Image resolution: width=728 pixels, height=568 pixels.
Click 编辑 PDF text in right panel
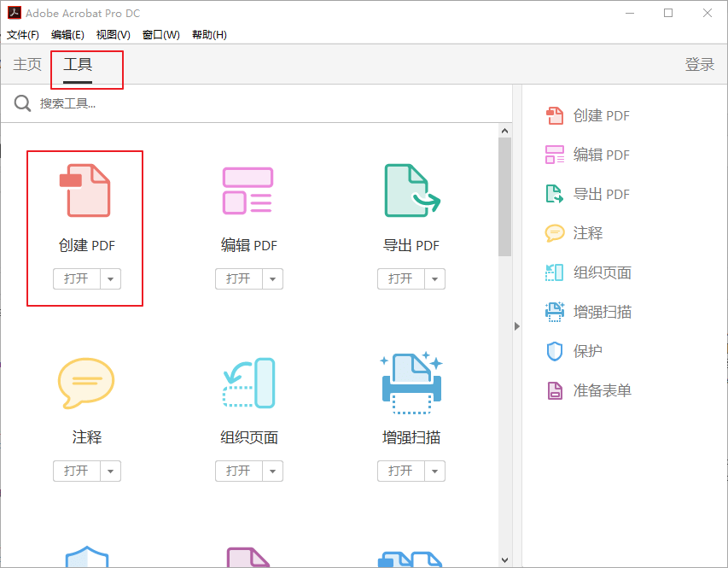click(x=601, y=155)
